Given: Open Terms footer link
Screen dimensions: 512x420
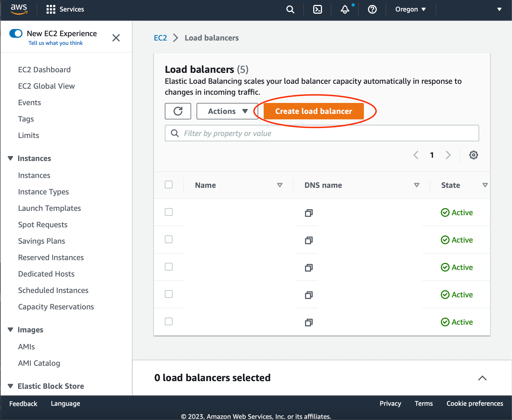Looking at the screenshot, I should click(x=424, y=404).
